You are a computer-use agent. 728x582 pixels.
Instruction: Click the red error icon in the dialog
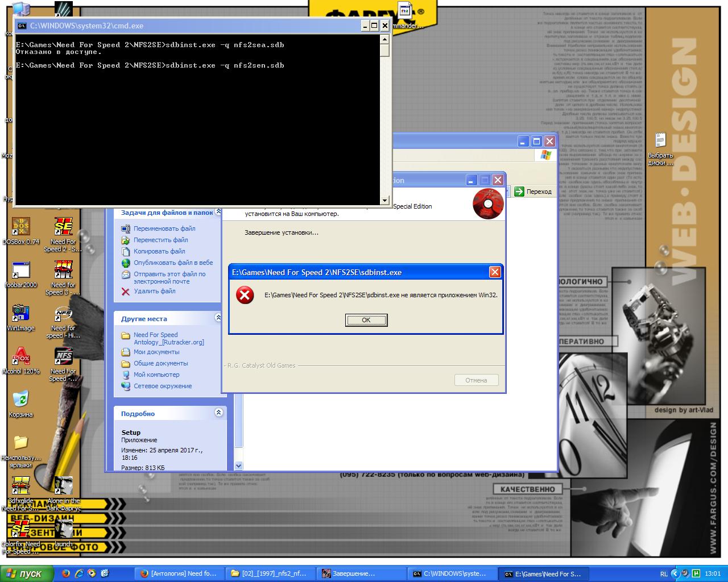[x=245, y=295]
